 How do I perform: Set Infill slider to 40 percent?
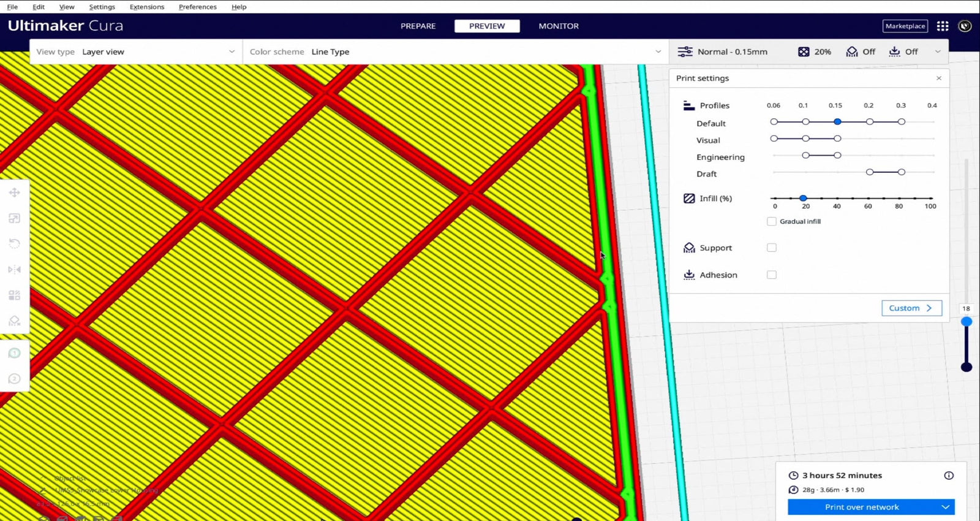(837, 199)
